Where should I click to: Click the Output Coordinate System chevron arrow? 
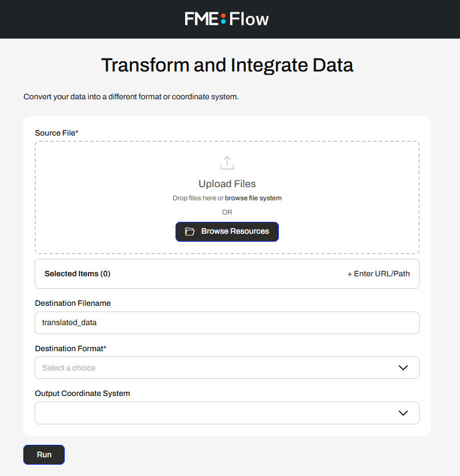[403, 413]
